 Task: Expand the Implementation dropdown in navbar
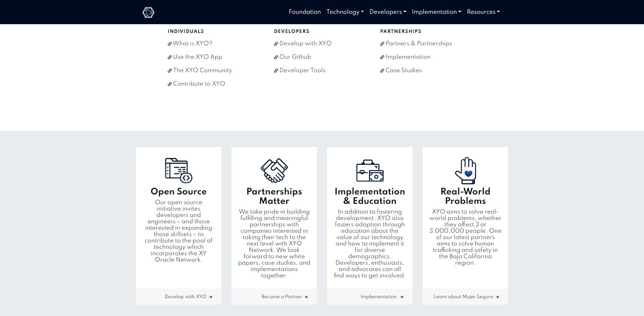coord(436,12)
